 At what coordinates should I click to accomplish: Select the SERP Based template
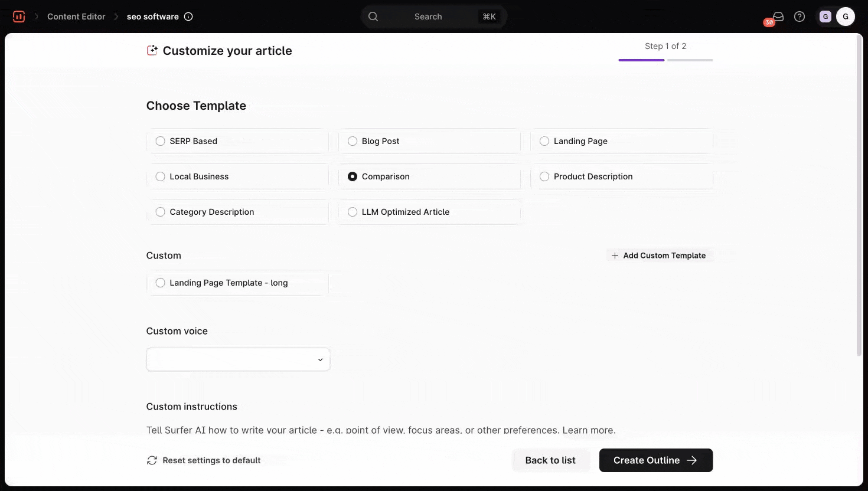[161, 141]
